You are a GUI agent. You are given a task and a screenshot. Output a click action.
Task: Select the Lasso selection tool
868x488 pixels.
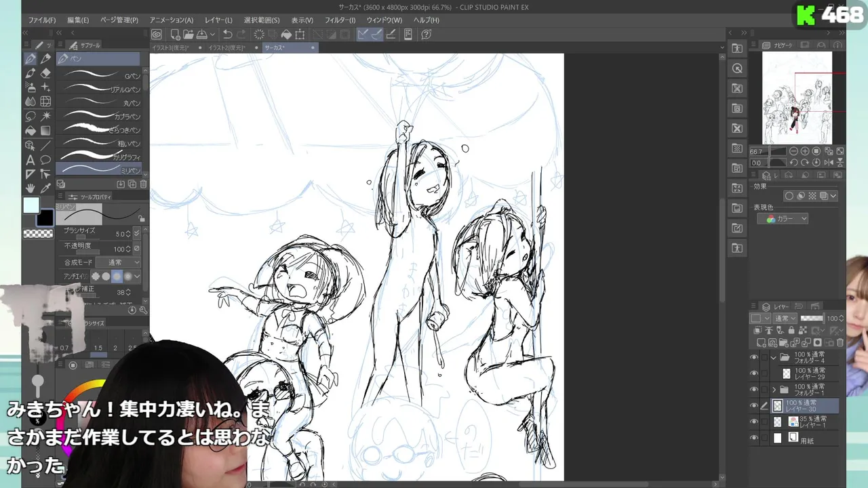click(31, 116)
